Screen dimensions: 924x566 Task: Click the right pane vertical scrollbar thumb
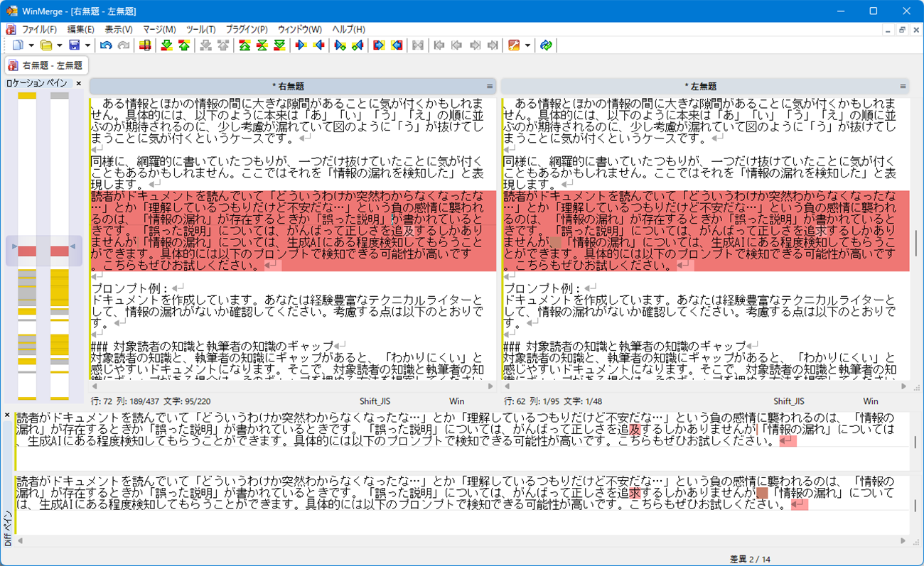(915, 243)
